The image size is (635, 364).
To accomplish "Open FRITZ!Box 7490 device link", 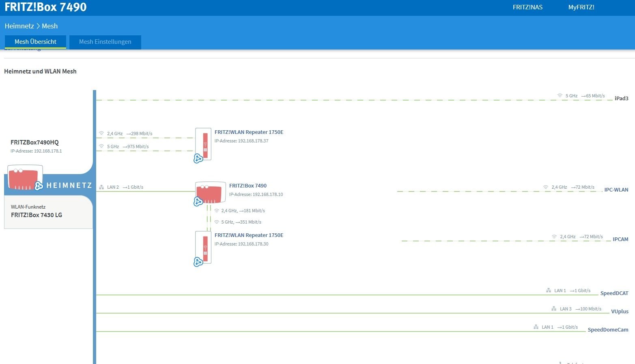I will [x=248, y=186].
